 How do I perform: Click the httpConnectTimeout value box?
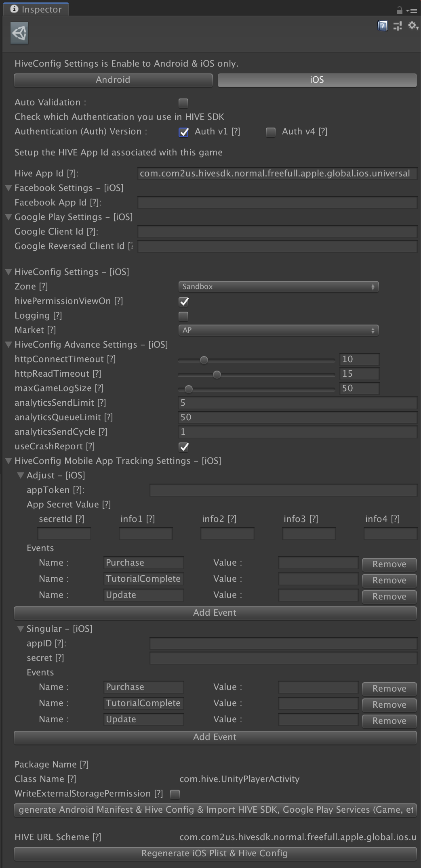click(360, 359)
